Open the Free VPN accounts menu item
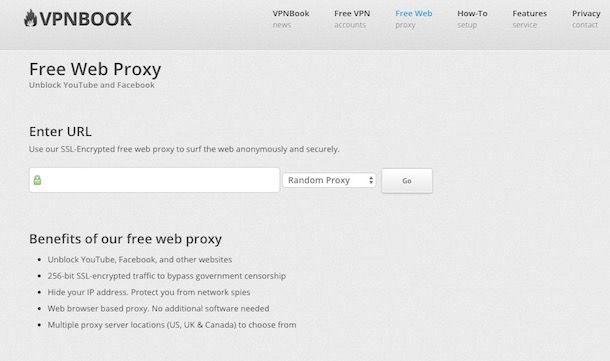 pyautogui.click(x=352, y=19)
